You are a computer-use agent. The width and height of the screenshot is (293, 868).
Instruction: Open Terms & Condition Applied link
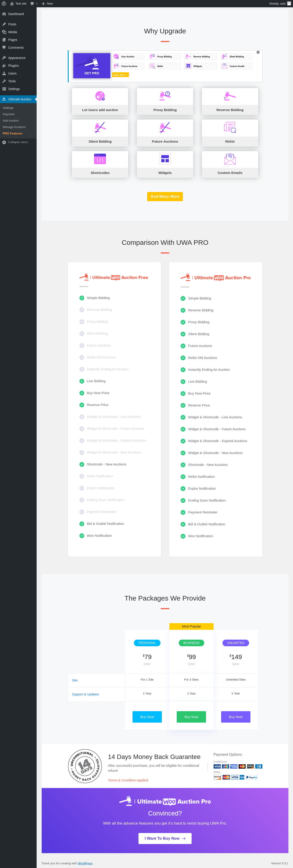(x=128, y=780)
